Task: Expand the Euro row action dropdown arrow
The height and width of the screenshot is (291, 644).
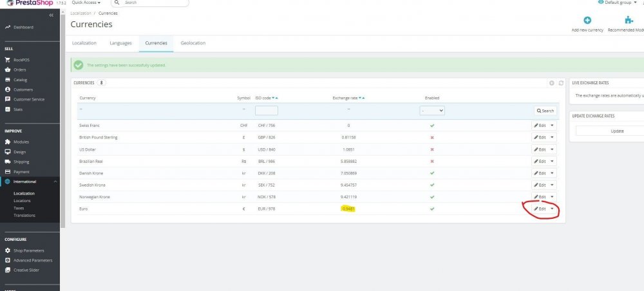Action: 552,209
